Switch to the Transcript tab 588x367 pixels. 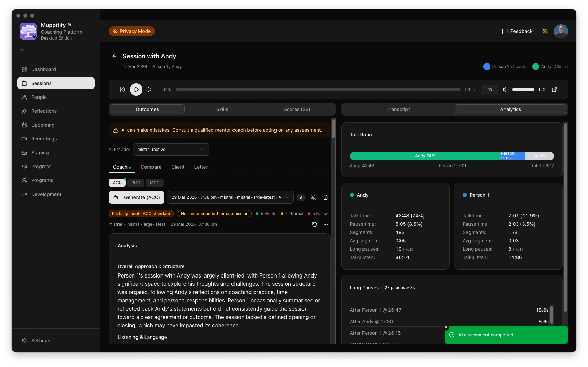point(398,109)
